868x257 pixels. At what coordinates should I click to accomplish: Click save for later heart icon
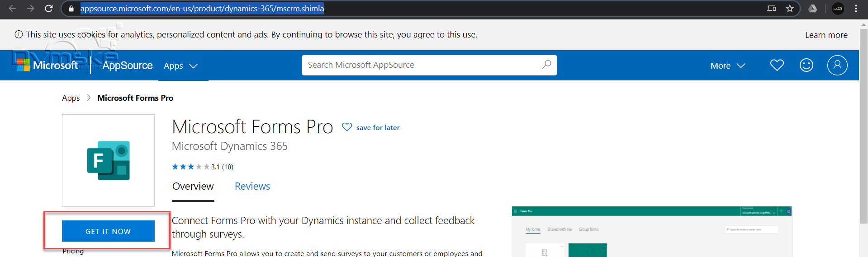pyautogui.click(x=346, y=127)
